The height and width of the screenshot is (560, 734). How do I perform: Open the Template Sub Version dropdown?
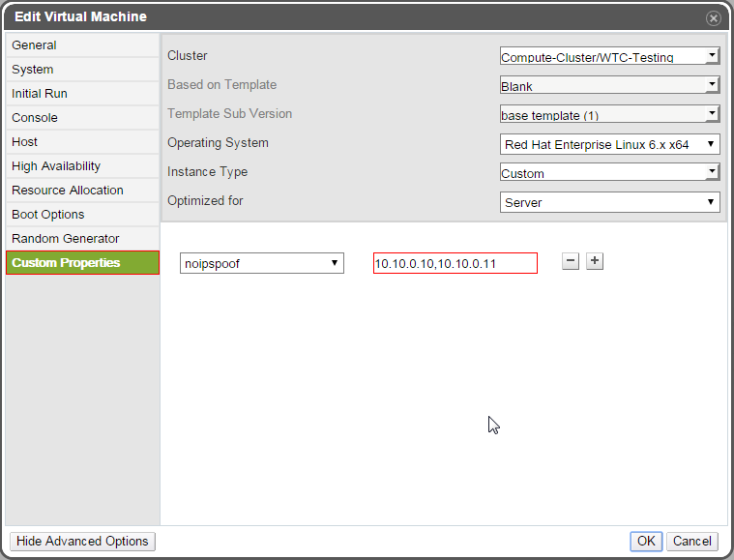coord(609,114)
